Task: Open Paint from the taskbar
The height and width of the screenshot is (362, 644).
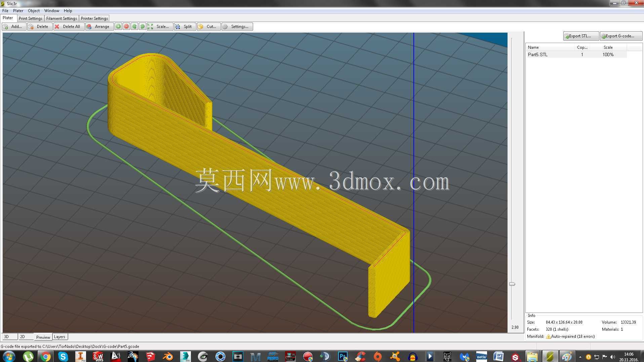Action: [567, 357]
